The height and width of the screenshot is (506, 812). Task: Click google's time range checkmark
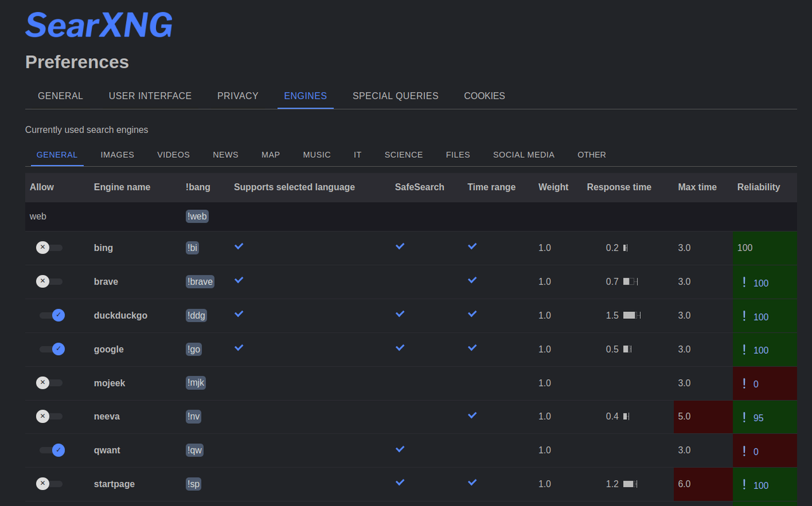click(473, 347)
